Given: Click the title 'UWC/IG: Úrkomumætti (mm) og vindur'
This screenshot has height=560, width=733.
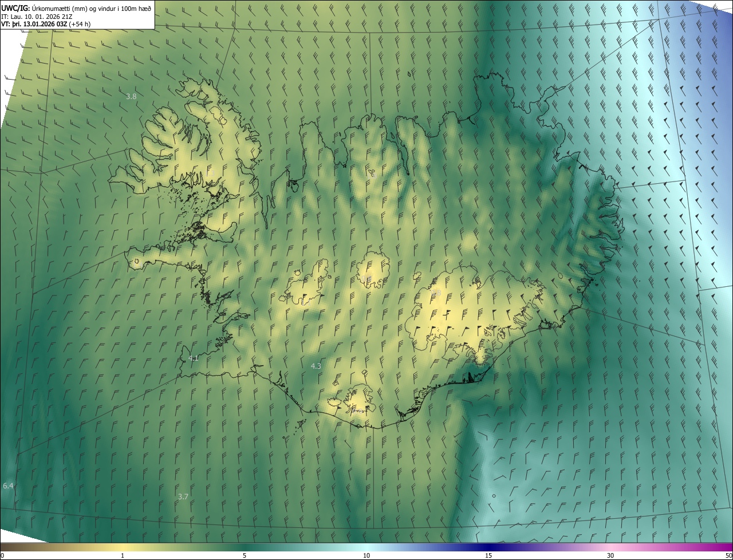Looking at the screenshot, I should point(76,8).
